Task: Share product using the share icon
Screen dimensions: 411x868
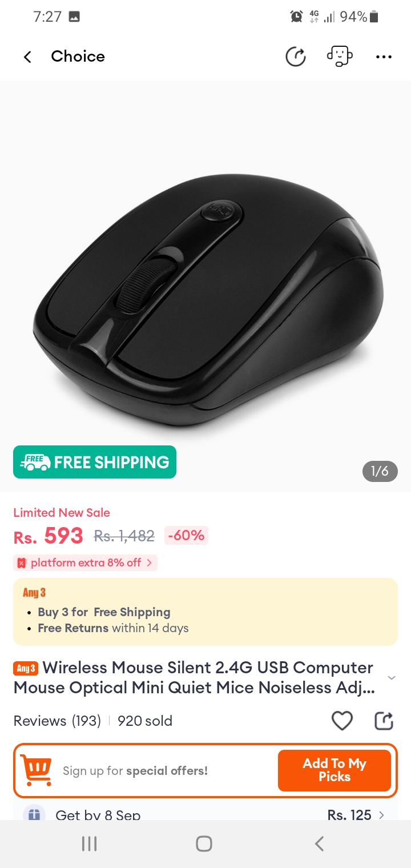Action: point(384,721)
